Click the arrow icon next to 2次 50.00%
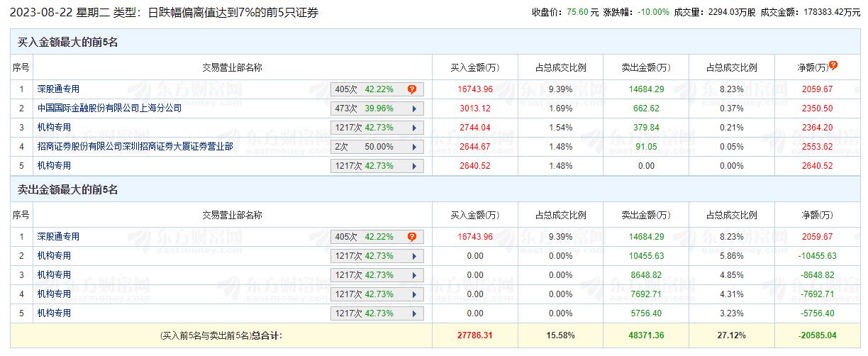 [x=413, y=147]
